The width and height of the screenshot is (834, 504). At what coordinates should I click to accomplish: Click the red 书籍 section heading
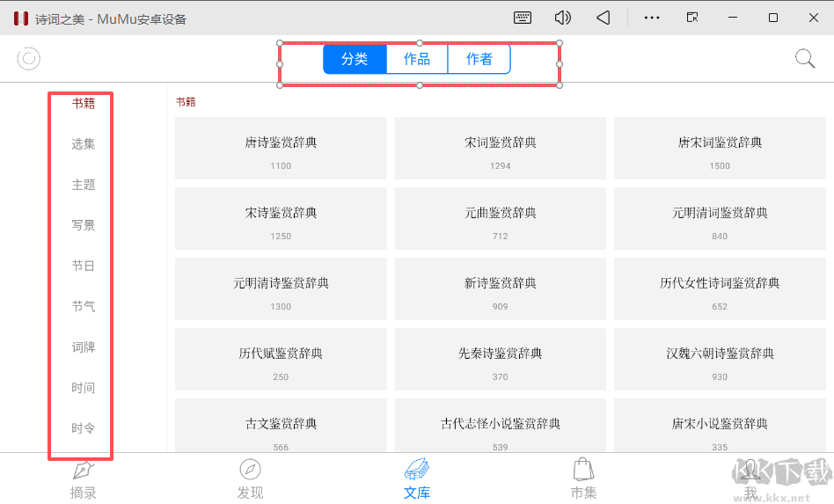pos(186,102)
